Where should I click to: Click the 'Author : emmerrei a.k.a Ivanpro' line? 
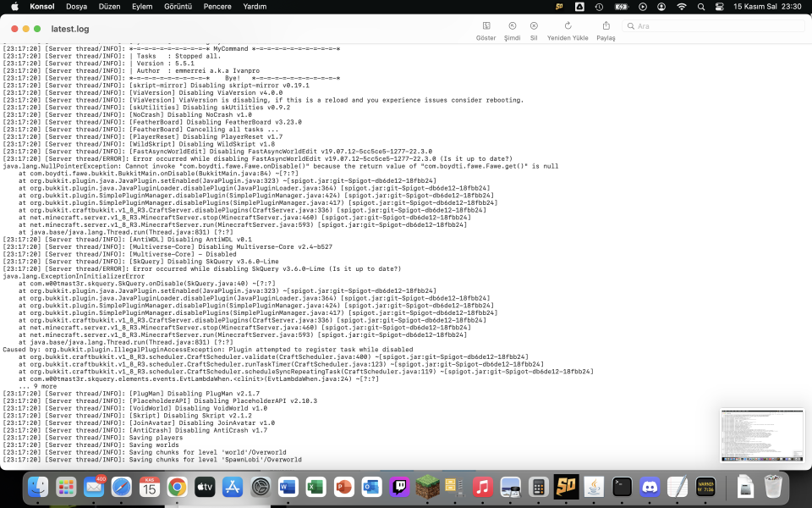[x=131, y=71]
